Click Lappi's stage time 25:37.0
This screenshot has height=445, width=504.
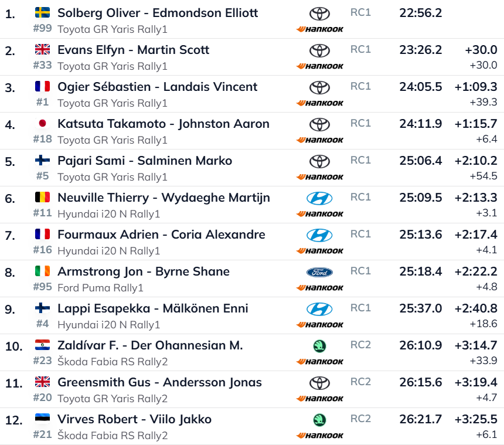(x=421, y=308)
